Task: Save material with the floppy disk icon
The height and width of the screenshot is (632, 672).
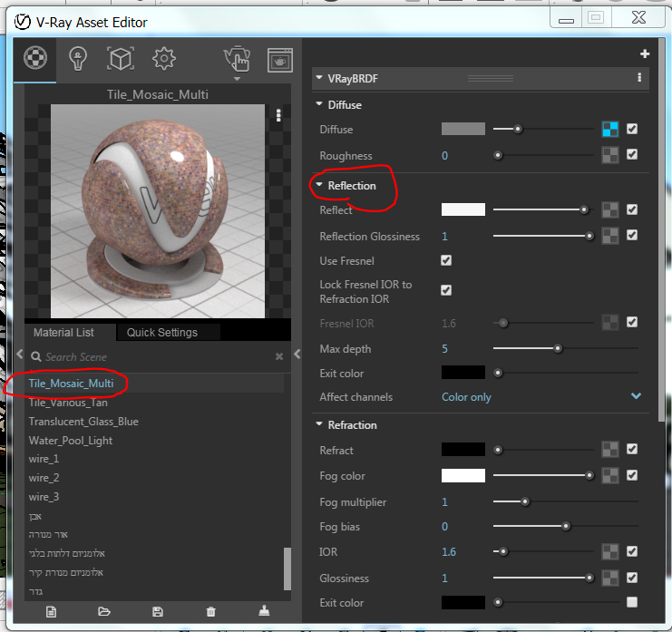Action: click(158, 612)
